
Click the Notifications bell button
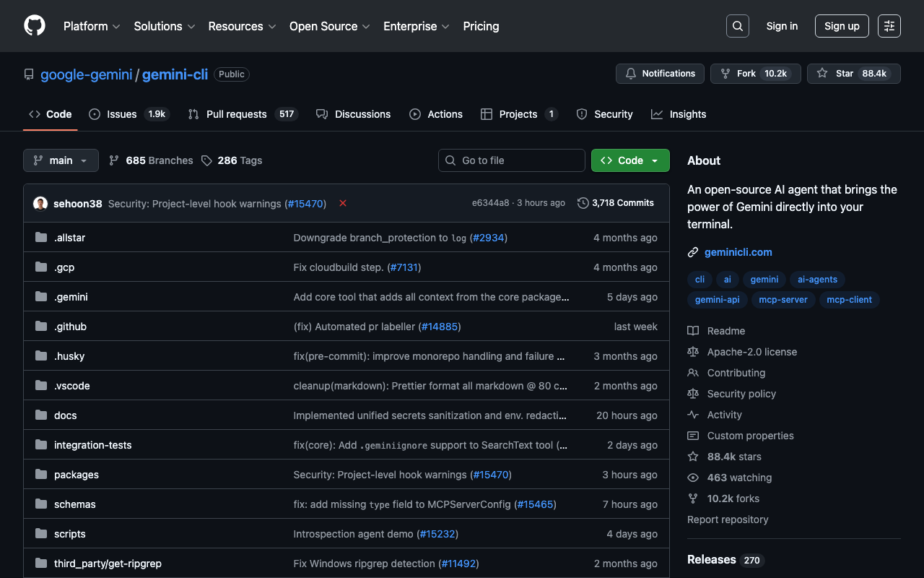tap(660, 74)
